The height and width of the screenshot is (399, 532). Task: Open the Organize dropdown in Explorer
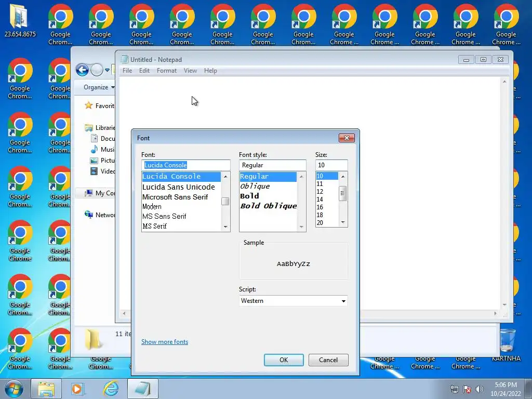click(99, 87)
